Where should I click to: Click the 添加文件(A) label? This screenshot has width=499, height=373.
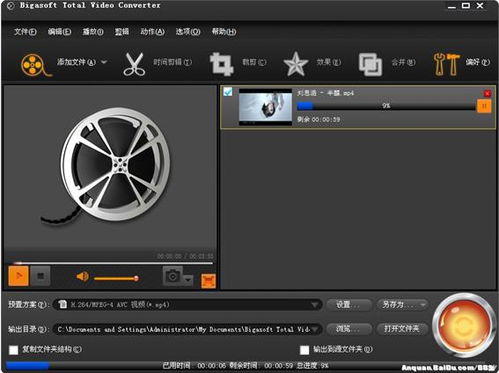pyautogui.click(x=76, y=62)
